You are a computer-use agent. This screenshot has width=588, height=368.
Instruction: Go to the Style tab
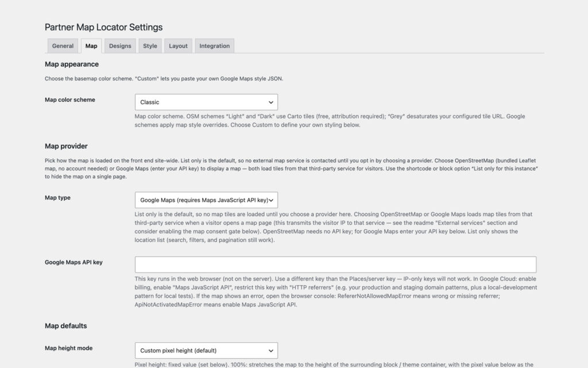pyautogui.click(x=150, y=46)
